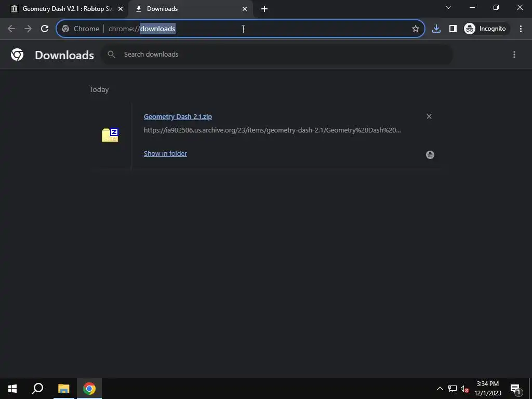The height and width of the screenshot is (399, 532).
Task: Click the Chrome taskbar icon
Action: (89, 389)
